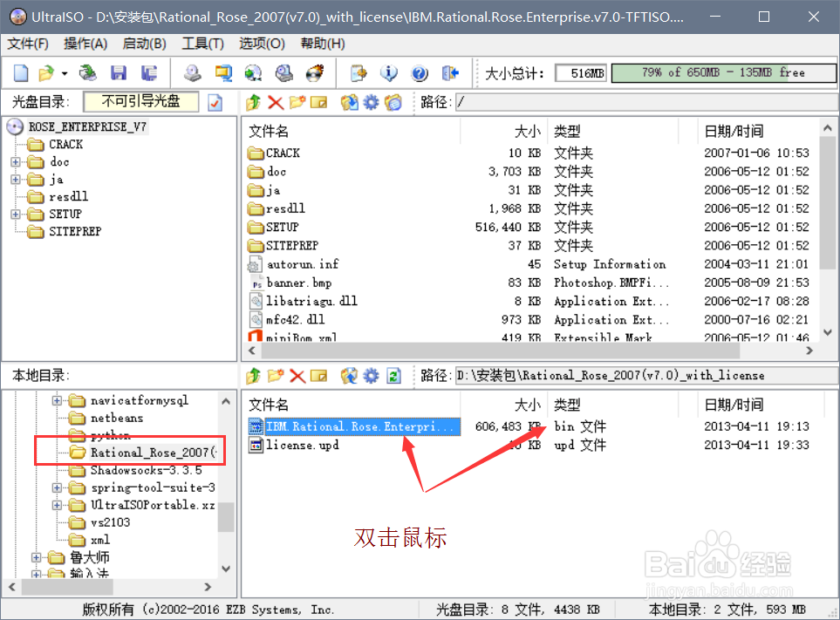This screenshot has width=840, height=620.
Task: Click the Exit door icon
Action: coord(450,73)
